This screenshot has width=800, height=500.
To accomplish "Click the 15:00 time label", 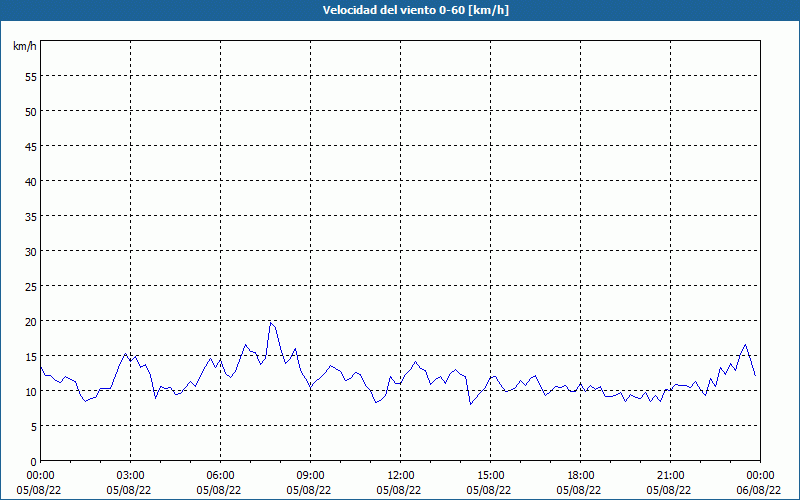I will click(x=490, y=476).
